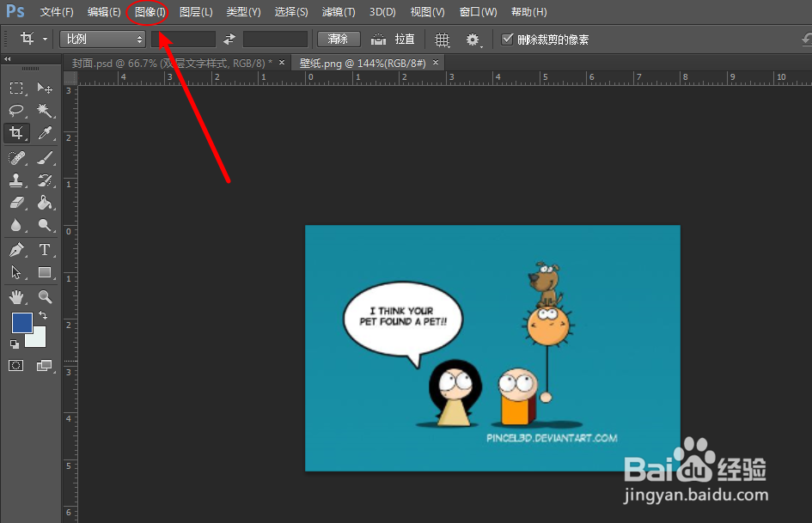The height and width of the screenshot is (523, 812).
Task: Click the 拉直 straighten label
Action: tap(405, 39)
